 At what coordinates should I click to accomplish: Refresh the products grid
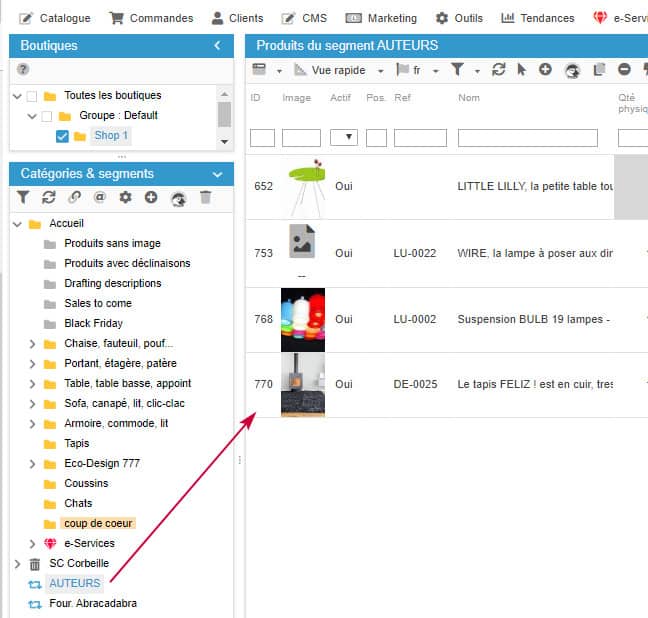(499, 70)
